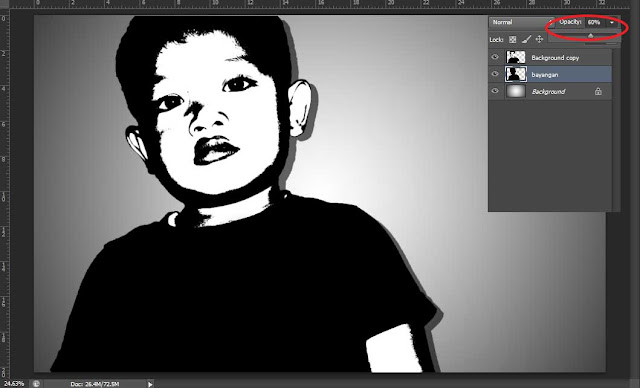
Task: Lock position move-arrows icon
Action: click(x=539, y=39)
